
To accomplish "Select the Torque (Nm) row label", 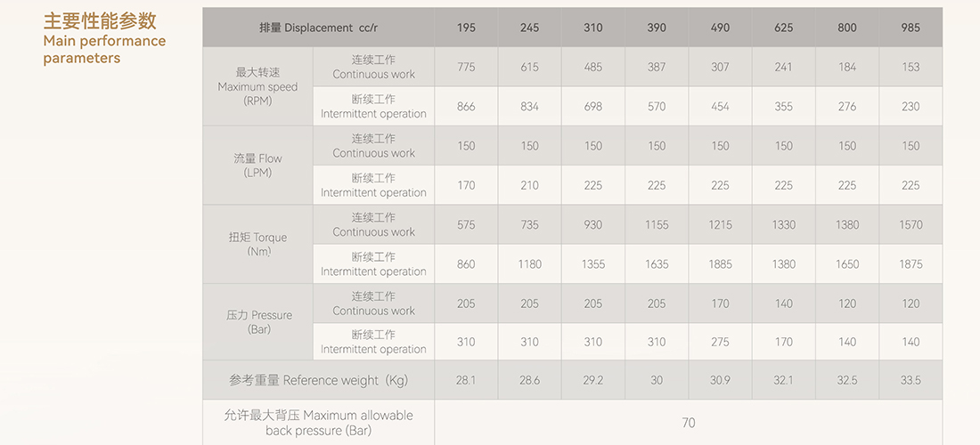I will (x=257, y=244).
